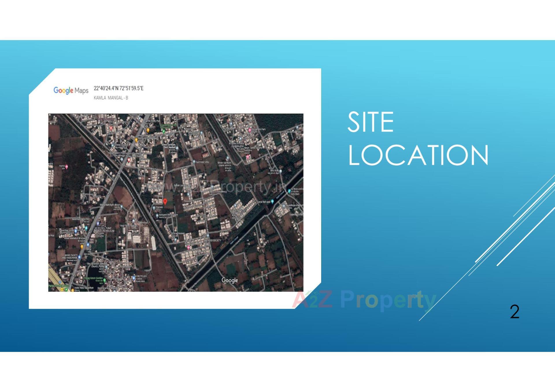The image size is (555, 392).
Task: Click the HP PETROL PUMP label
Action: [x=103, y=228]
